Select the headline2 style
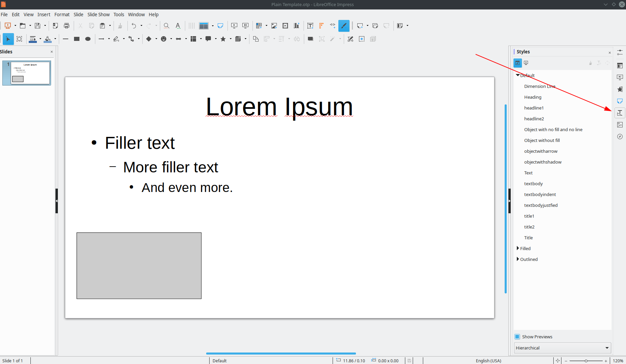 [534, 119]
